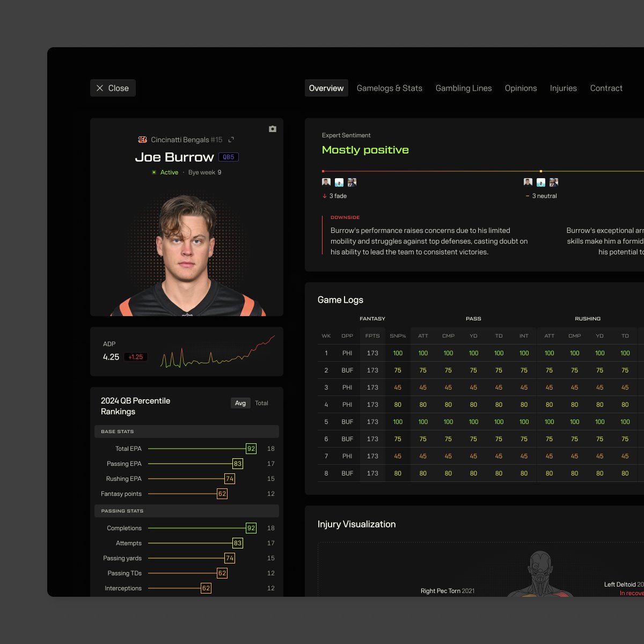Image resolution: width=644 pixels, height=644 pixels.
Task: Click the week 8 BUF opponent cell
Action: click(347, 473)
